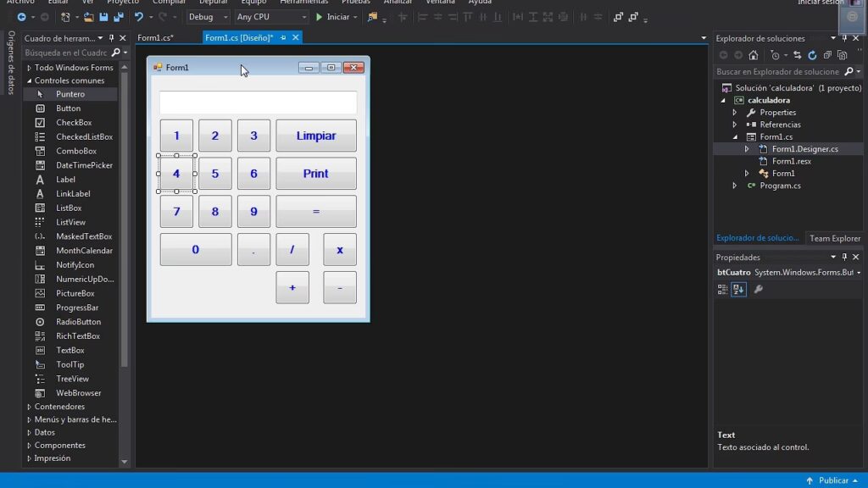The image size is (868, 488).
Task: Select the alphabetical sort icon in Propiedades
Action: pyautogui.click(x=738, y=289)
